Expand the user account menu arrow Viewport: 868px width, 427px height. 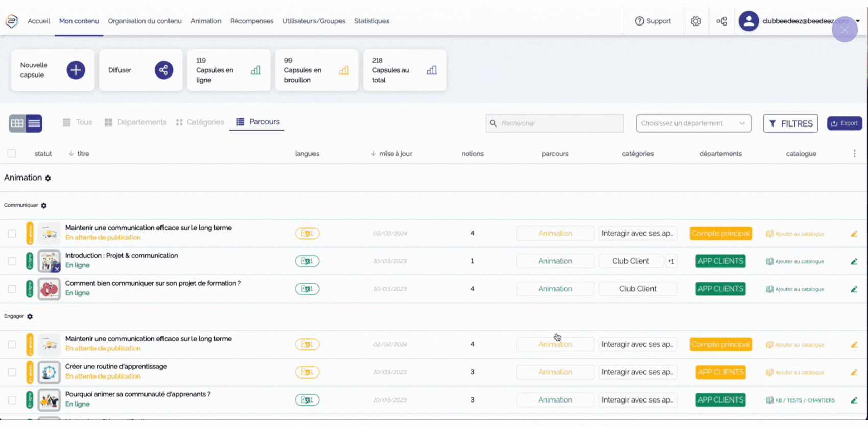858,21
